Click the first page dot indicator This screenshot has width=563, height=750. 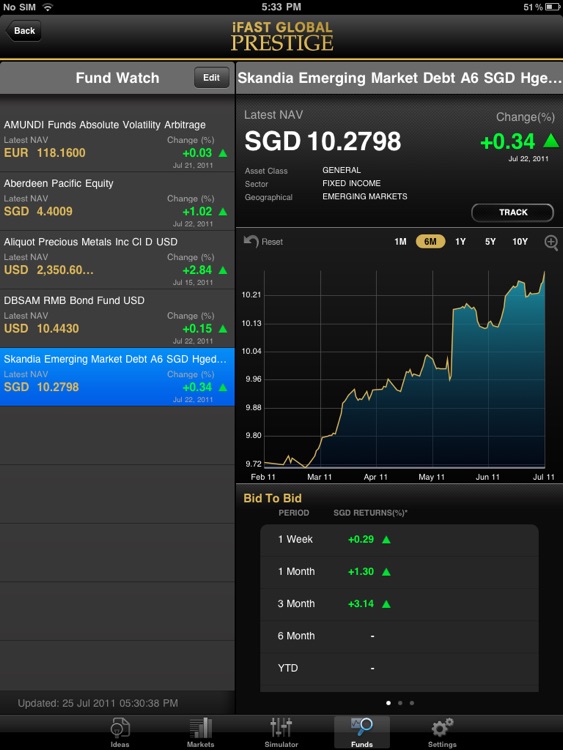[x=388, y=703]
